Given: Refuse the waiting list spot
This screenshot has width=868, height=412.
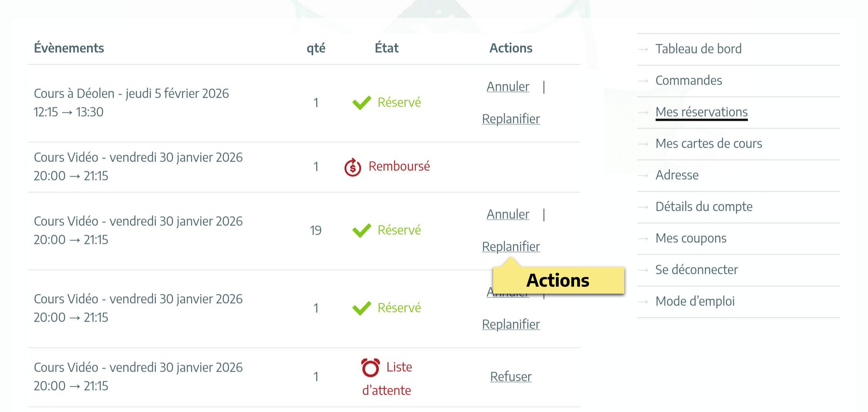Looking at the screenshot, I should [x=511, y=377].
